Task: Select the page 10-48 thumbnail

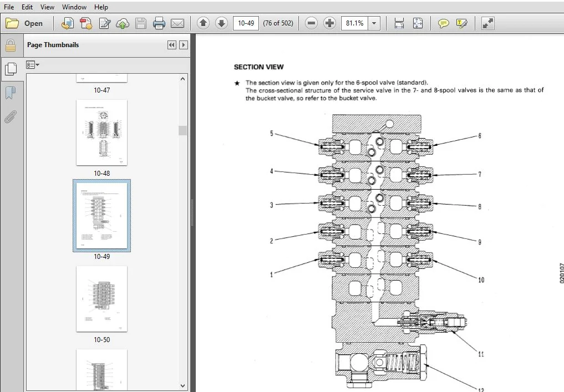Action: point(102,133)
